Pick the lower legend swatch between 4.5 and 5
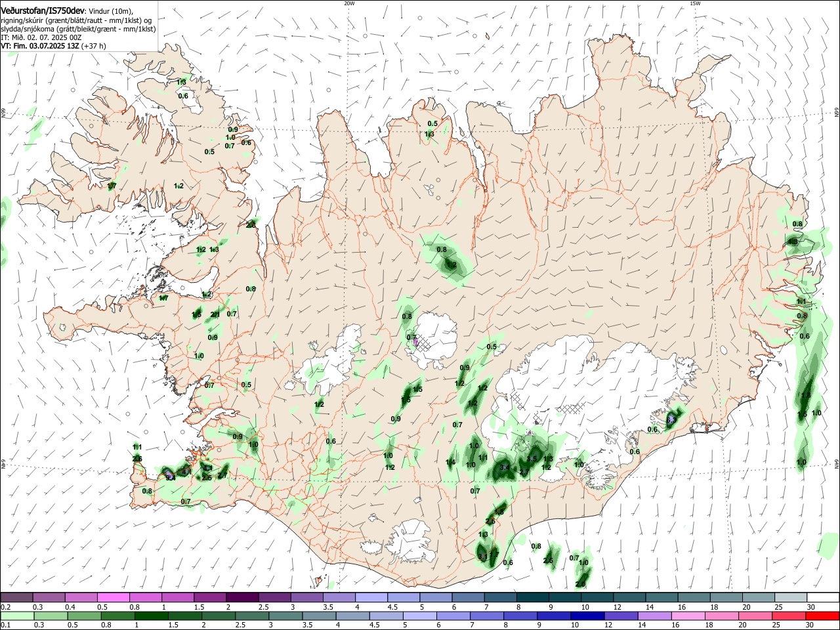 pyautogui.click(x=385, y=616)
